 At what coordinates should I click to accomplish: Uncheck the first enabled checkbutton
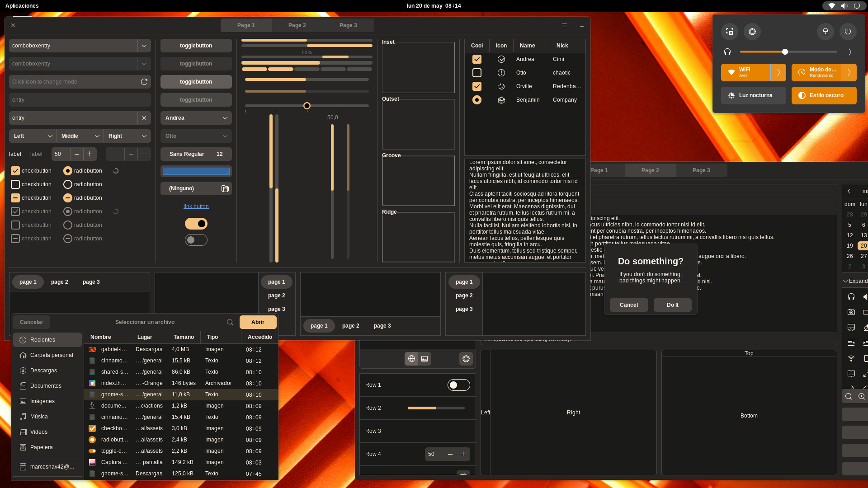tap(15, 171)
